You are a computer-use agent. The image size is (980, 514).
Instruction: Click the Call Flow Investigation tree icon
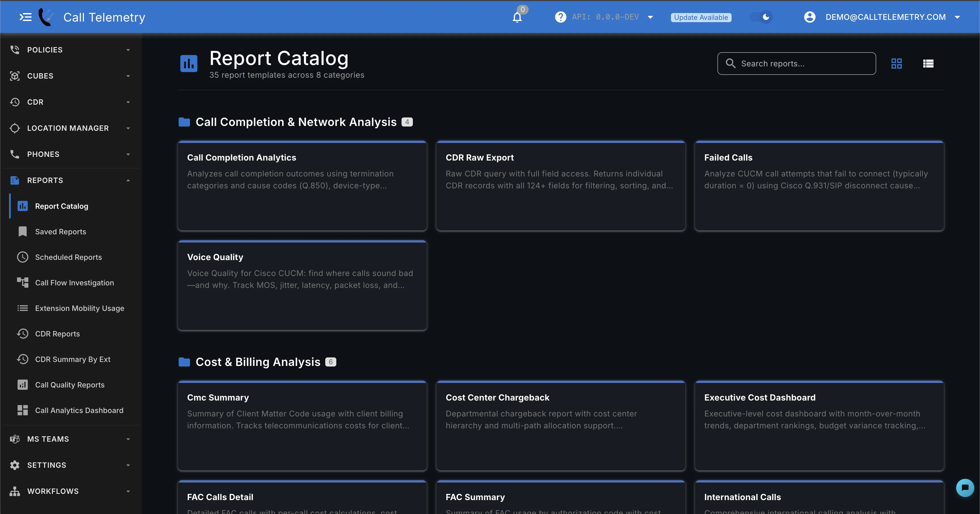pos(23,282)
